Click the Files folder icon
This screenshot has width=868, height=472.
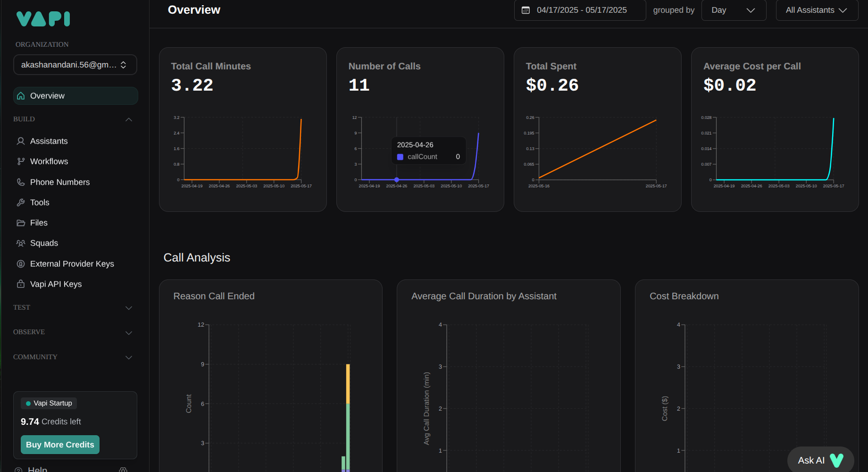(x=21, y=223)
